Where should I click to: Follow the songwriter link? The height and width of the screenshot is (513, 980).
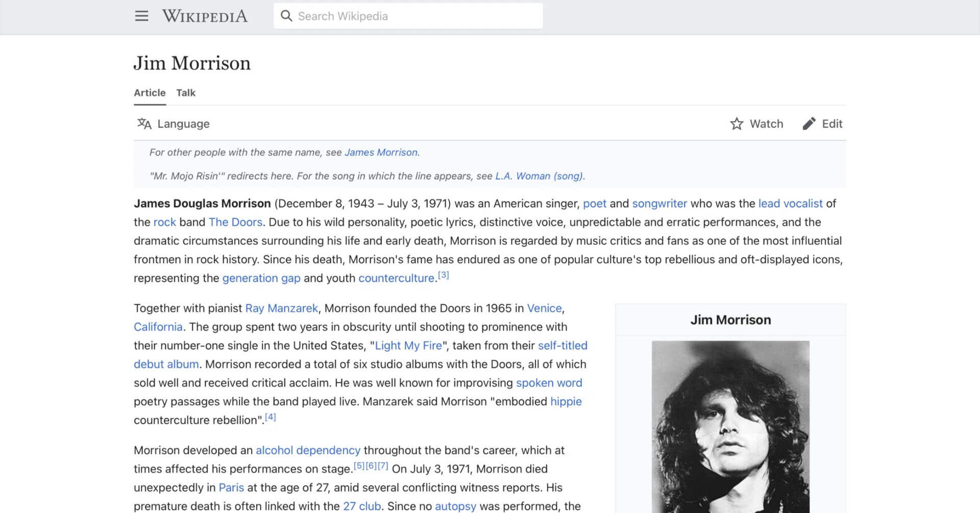(659, 204)
